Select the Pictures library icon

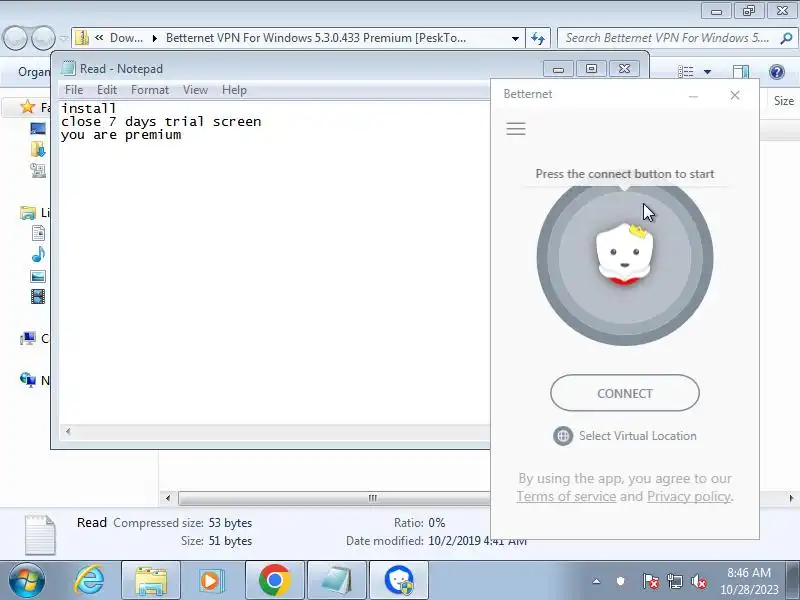coord(38,277)
